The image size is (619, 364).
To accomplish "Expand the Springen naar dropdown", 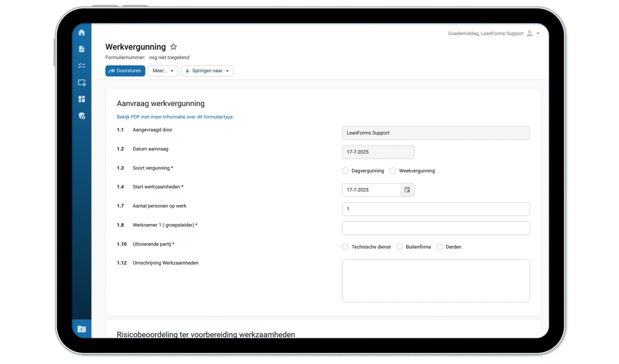I will click(207, 71).
